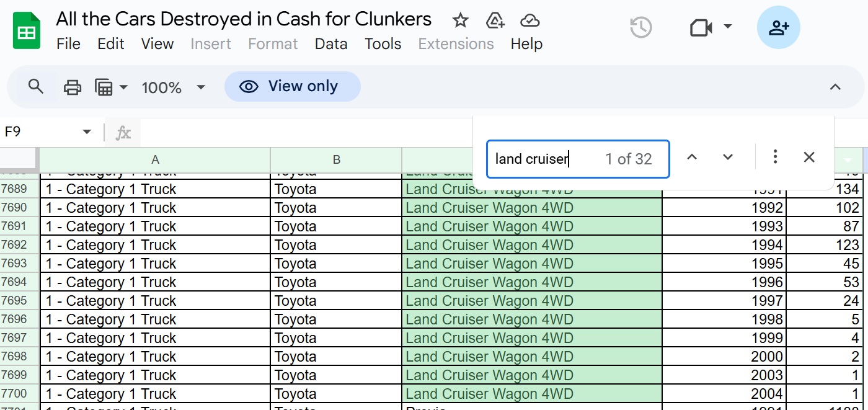Click cell with year 1995
Viewport: 868px width, 410px height.
pyautogui.click(x=724, y=264)
